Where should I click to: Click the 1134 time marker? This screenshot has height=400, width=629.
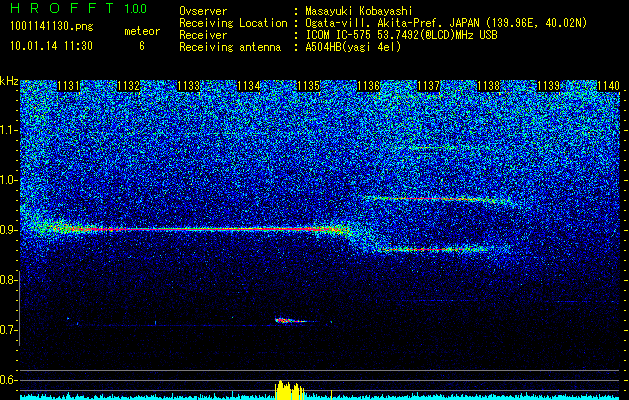pyautogui.click(x=249, y=86)
